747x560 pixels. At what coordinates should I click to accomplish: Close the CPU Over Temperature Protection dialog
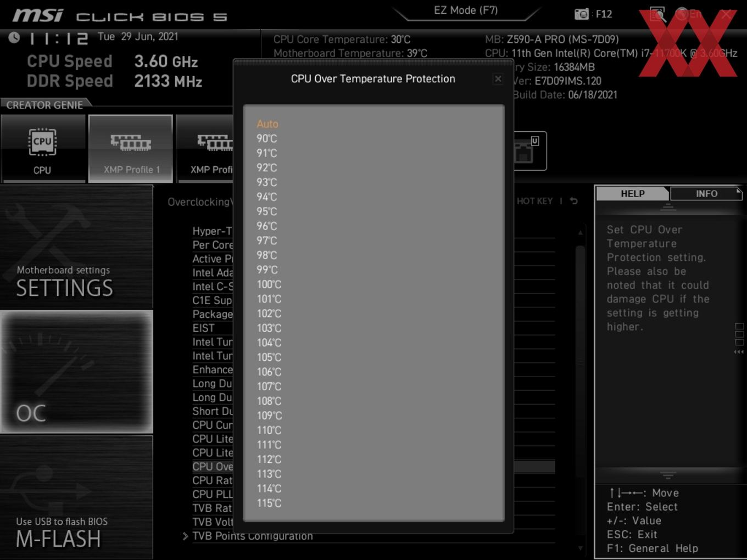[498, 79]
